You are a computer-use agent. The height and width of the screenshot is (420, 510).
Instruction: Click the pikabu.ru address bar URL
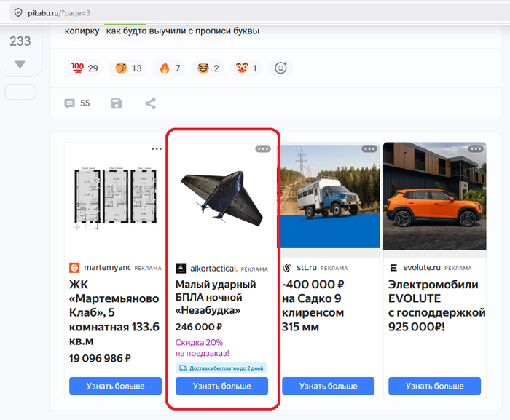[x=59, y=13]
